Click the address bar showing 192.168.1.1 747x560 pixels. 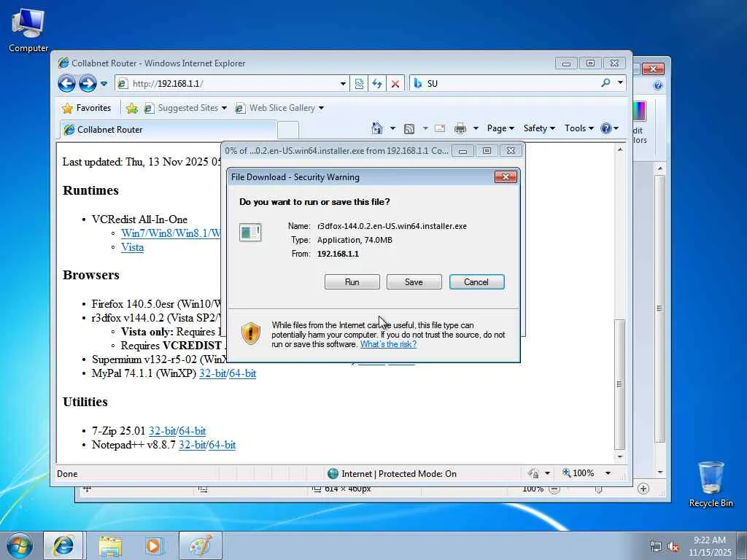click(x=231, y=84)
